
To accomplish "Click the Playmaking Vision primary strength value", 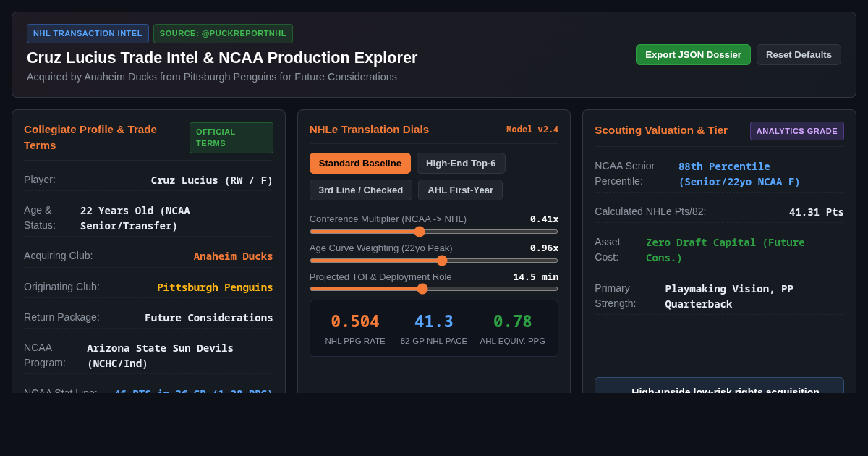I will tap(729, 296).
